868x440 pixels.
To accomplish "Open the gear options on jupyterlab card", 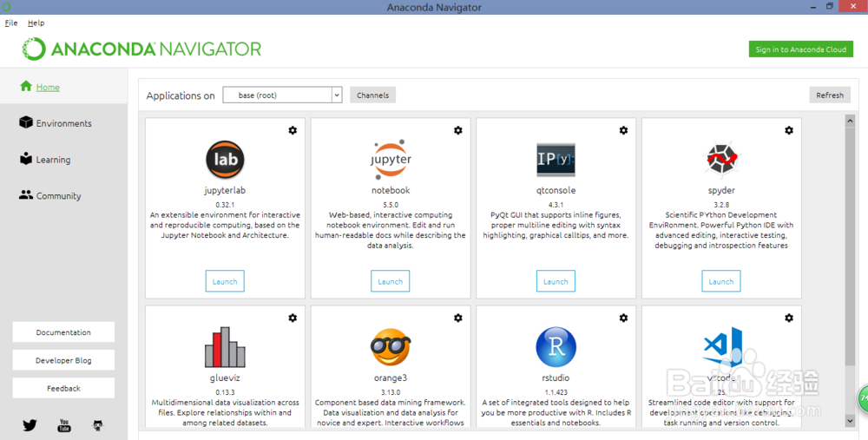I will click(x=293, y=130).
